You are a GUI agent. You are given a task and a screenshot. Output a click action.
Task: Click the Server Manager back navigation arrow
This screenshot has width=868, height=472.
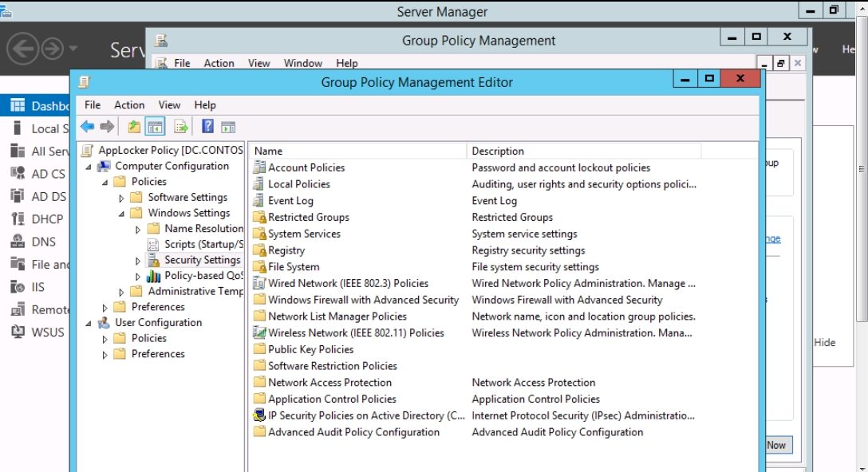[22, 49]
